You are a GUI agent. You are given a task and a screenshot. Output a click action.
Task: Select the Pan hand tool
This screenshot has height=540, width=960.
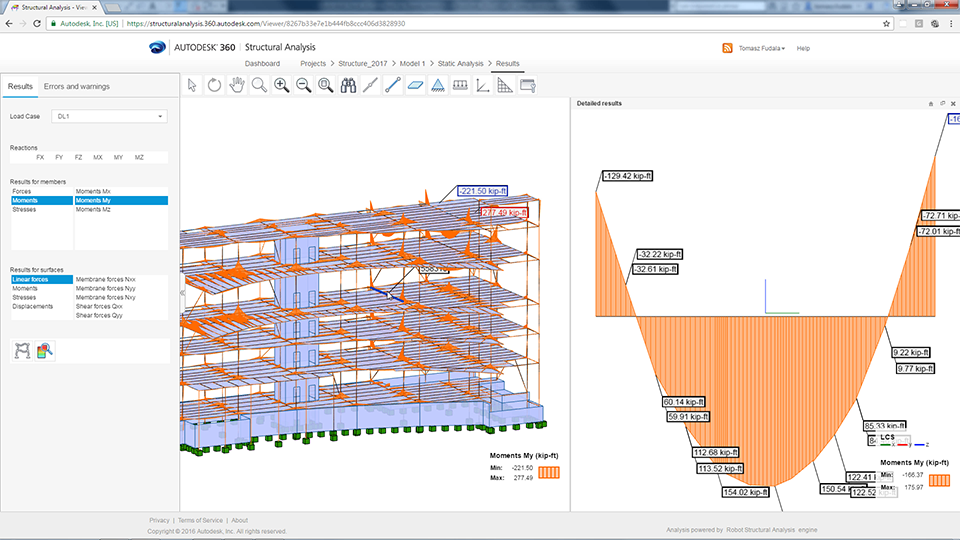[237, 86]
